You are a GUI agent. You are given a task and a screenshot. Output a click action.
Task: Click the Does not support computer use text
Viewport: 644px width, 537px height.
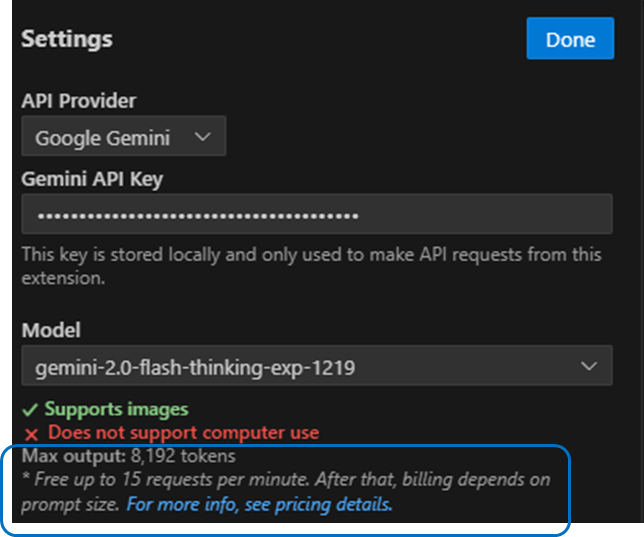(x=183, y=433)
